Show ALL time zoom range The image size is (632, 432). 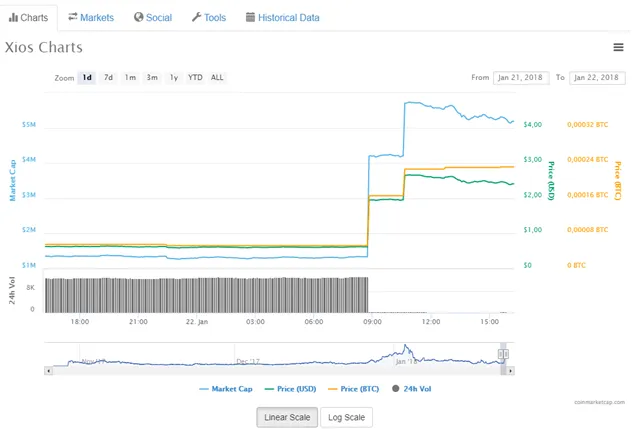[x=217, y=77]
